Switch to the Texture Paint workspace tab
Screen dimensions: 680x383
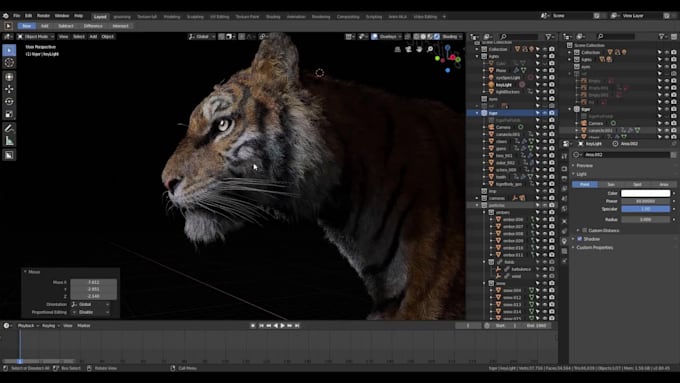pyautogui.click(x=247, y=17)
